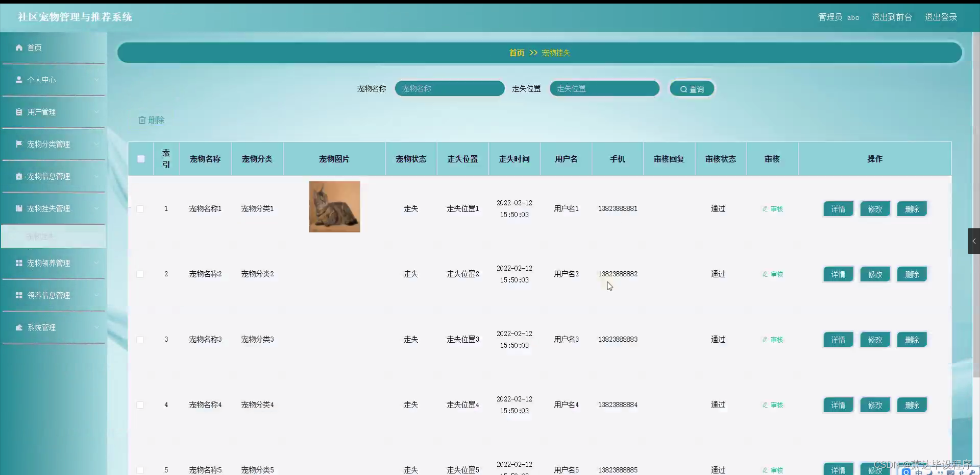
Task: Select the checkbox for row 宠物名称1
Action: click(x=140, y=209)
